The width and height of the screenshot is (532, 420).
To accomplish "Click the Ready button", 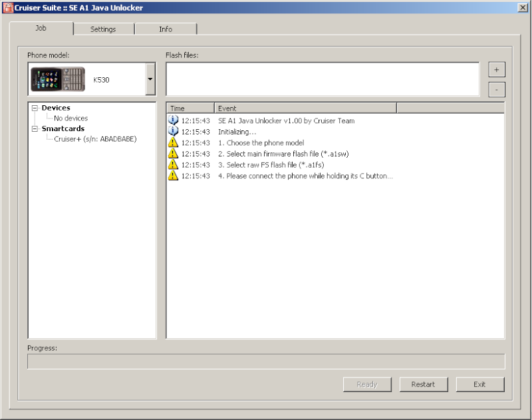I will [x=367, y=384].
